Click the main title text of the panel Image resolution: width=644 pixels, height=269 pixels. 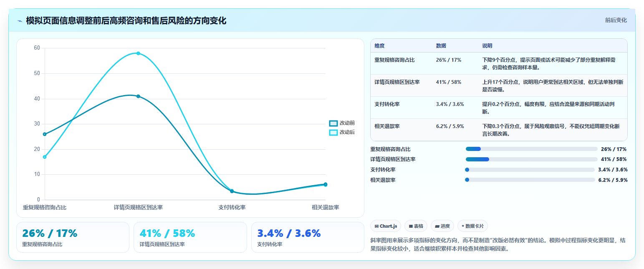126,20
